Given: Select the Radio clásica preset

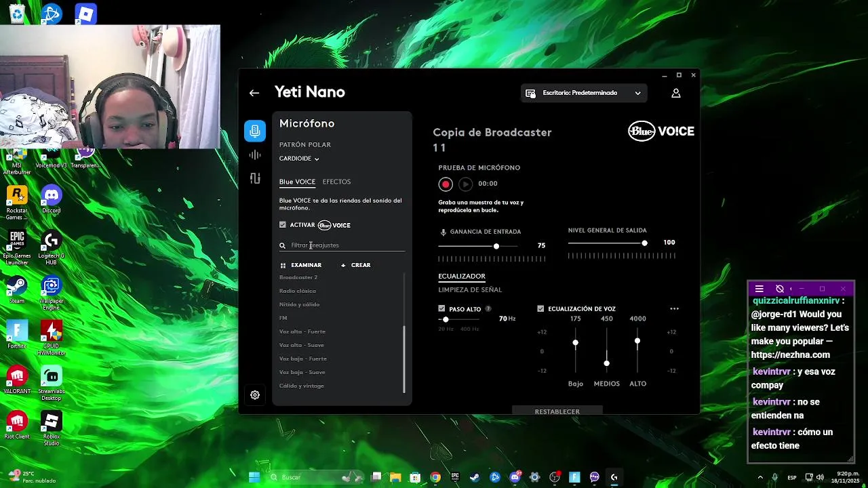Looking at the screenshot, I should pos(298,291).
